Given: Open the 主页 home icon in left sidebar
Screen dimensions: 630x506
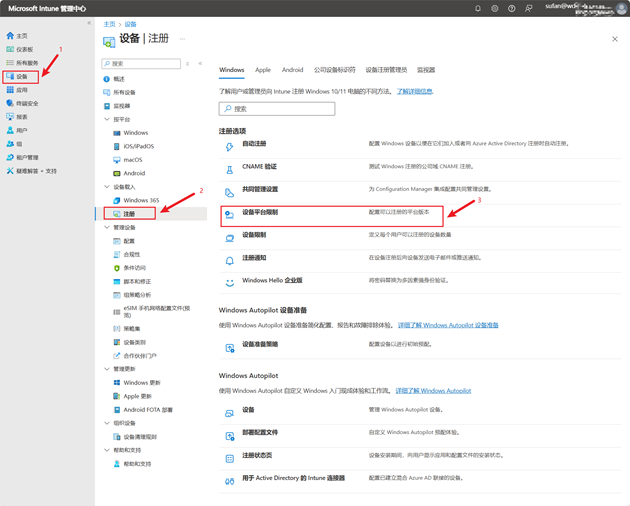Looking at the screenshot, I should (x=10, y=36).
